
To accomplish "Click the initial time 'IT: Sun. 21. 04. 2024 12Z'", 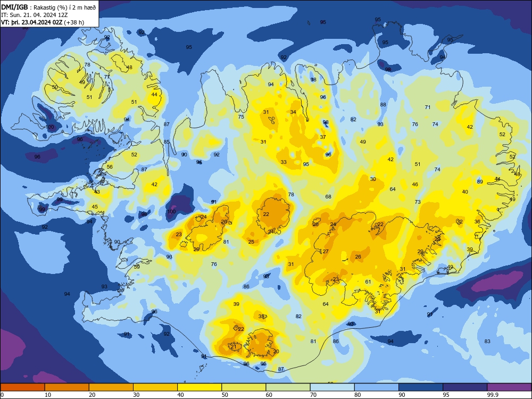I will point(34,15).
